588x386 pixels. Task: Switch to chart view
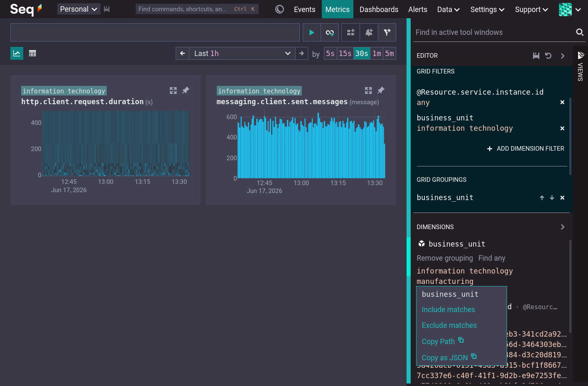coord(17,53)
